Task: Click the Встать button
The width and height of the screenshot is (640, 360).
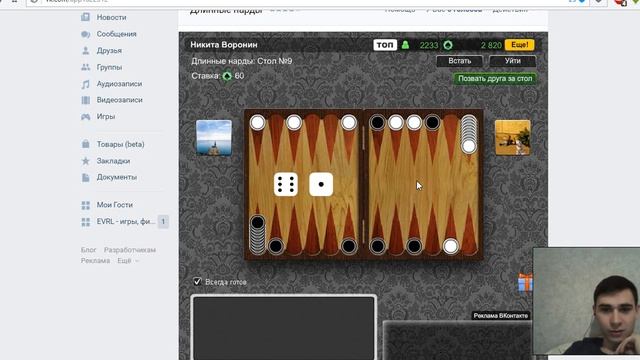Action: pos(460,61)
